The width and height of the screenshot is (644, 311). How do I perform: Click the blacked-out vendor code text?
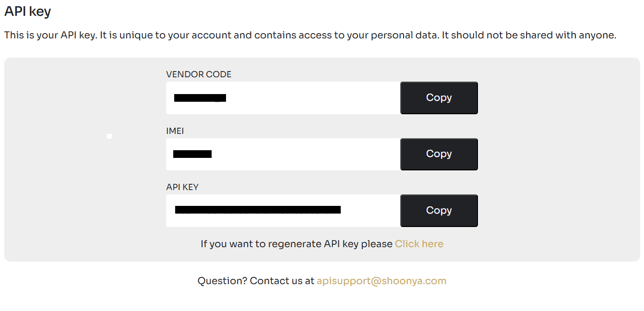tap(200, 98)
